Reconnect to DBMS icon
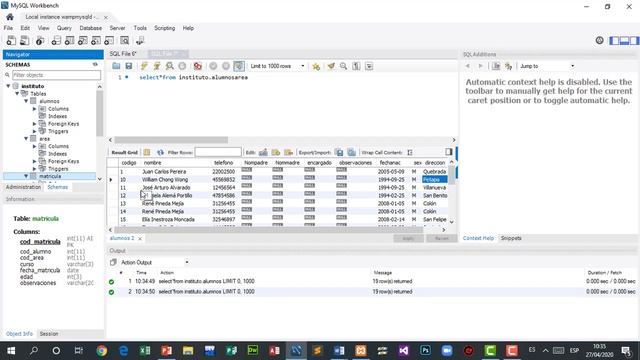This screenshot has height=360, width=640. (140, 40)
